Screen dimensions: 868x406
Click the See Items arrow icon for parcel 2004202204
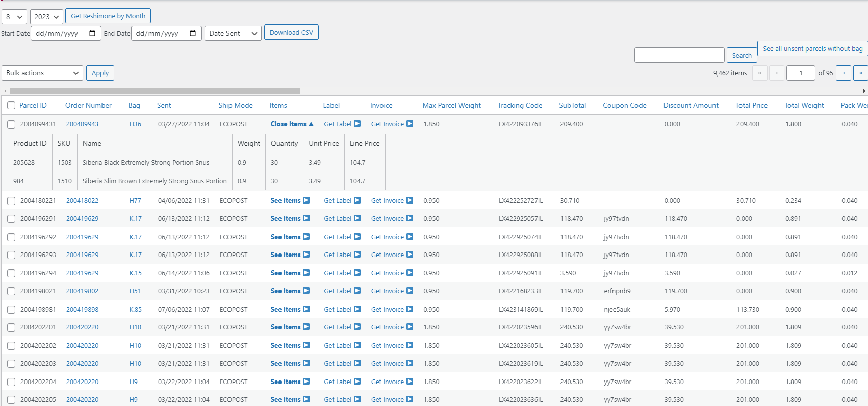pos(307,382)
